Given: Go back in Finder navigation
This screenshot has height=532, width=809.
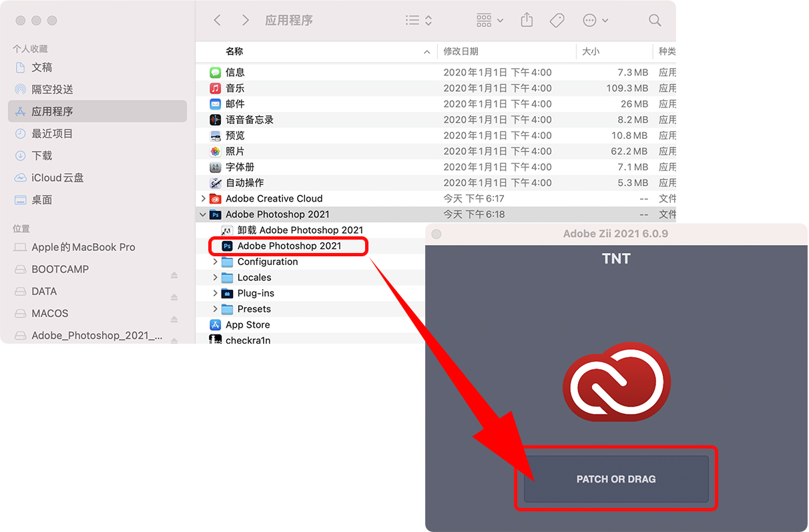Looking at the screenshot, I should tap(217, 21).
